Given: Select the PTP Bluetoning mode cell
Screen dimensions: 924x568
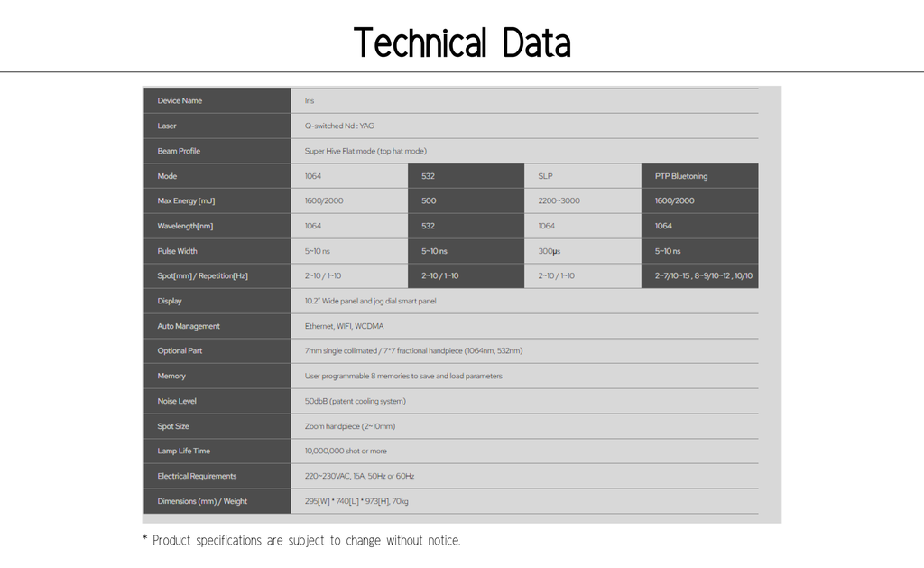Looking at the screenshot, I should click(x=681, y=176).
